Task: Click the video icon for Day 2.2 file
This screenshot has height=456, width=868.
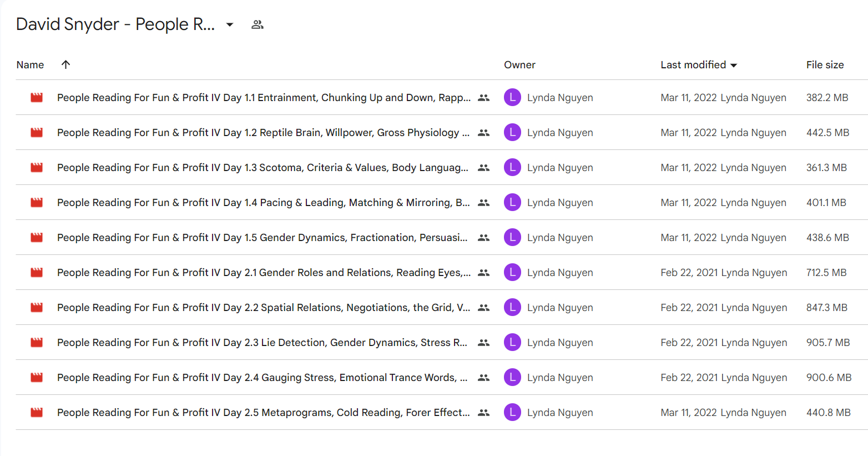Action: coord(37,308)
